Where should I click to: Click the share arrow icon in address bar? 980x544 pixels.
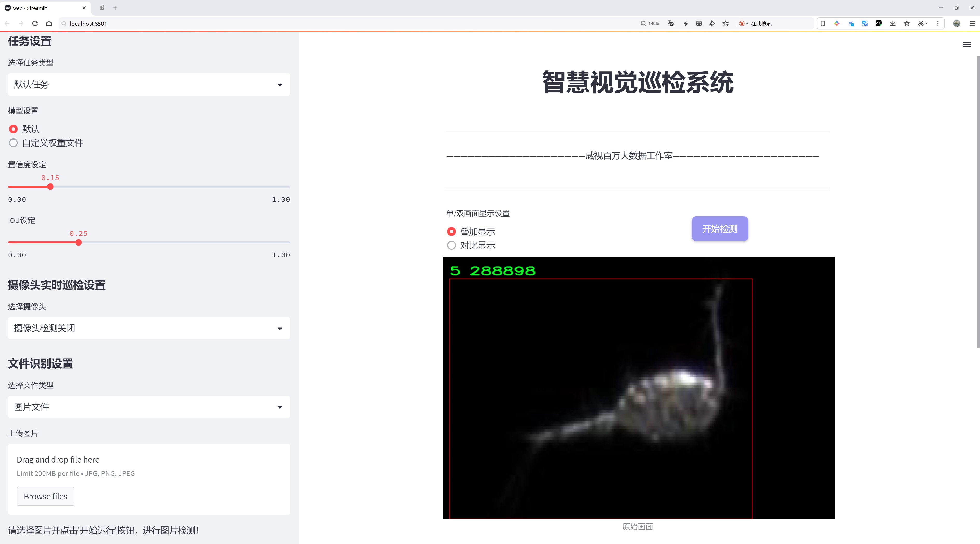click(712, 24)
